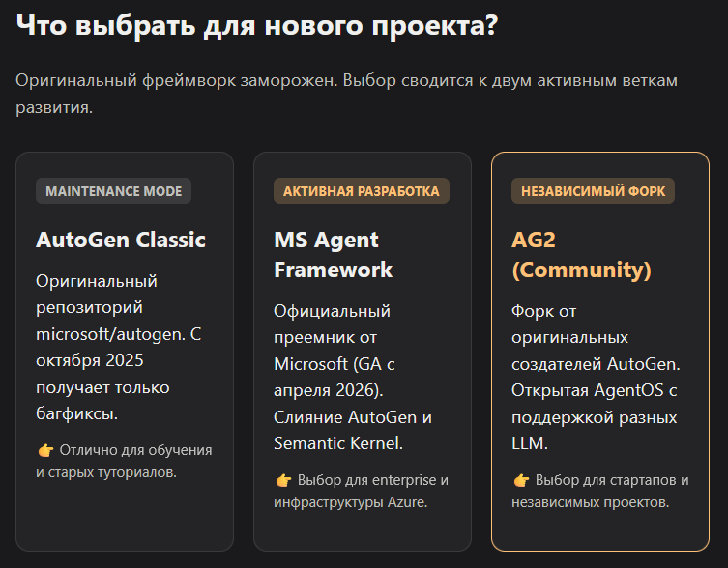Select the AutoGen Classic card title
Screen dimensions: 728x568
coord(121,240)
